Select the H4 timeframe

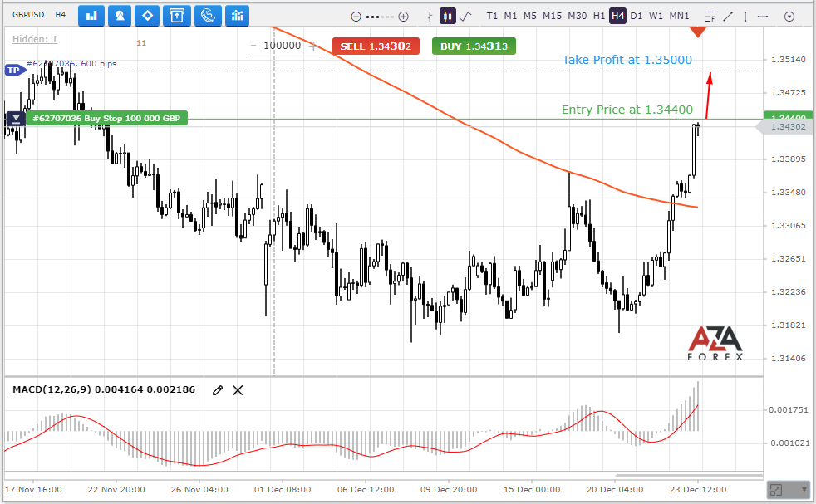[x=617, y=16]
